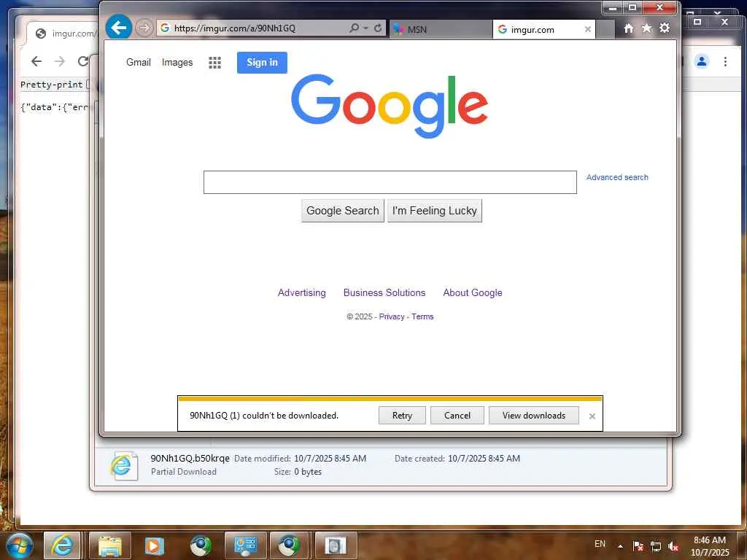Open the Terms link
Screen dimensions: 747x560
(422, 316)
